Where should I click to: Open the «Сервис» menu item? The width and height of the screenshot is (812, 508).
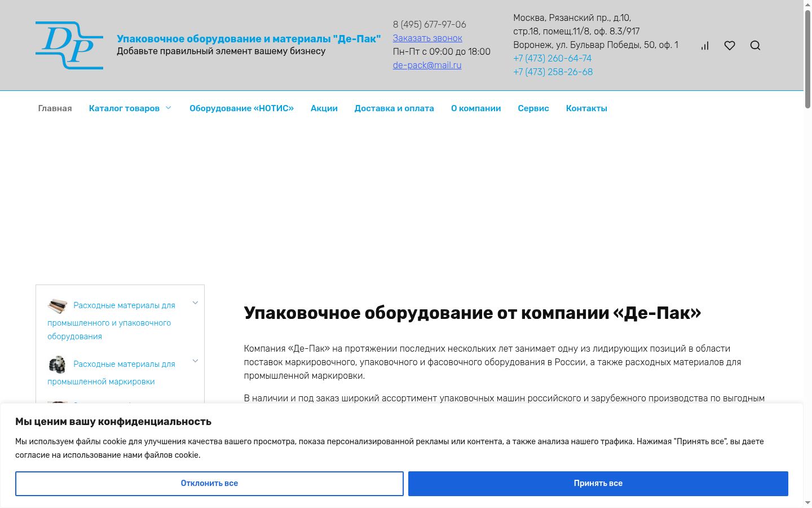point(533,108)
